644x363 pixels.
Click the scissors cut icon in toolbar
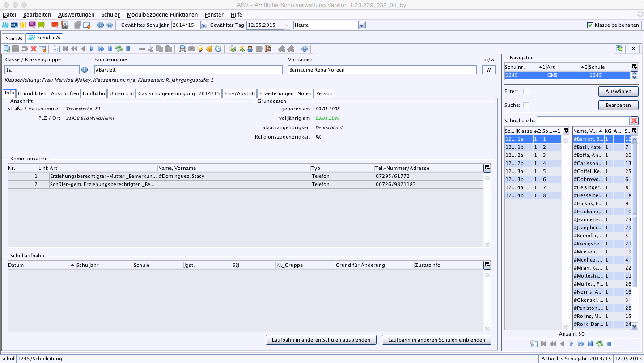click(151, 49)
